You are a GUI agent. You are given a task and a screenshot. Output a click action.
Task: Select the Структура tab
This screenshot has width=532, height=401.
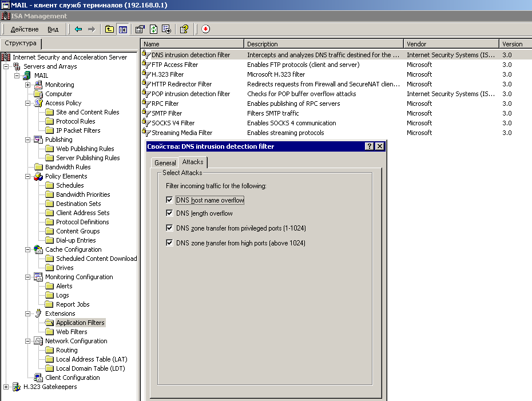pos(21,43)
